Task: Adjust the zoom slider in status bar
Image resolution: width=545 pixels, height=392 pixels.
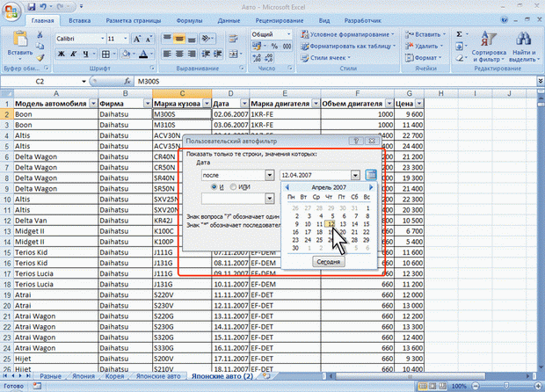Action: 506,386
